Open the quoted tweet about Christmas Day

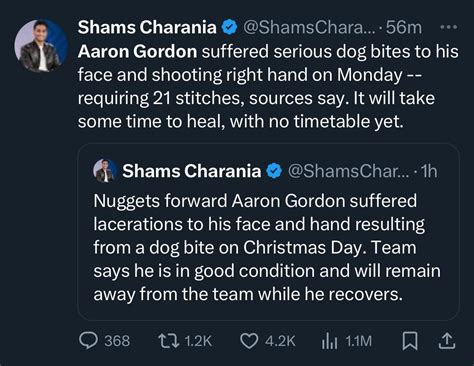(269, 232)
